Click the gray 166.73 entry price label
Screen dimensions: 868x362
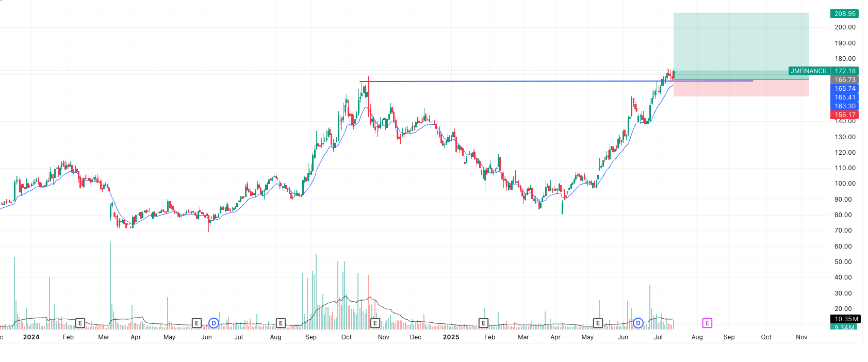point(845,80)
